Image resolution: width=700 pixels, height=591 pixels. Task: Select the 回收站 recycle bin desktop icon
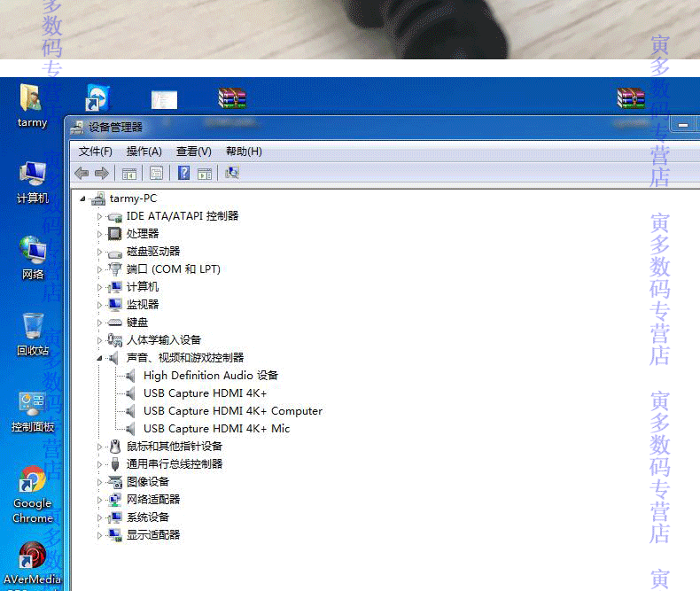click(33, 335)
